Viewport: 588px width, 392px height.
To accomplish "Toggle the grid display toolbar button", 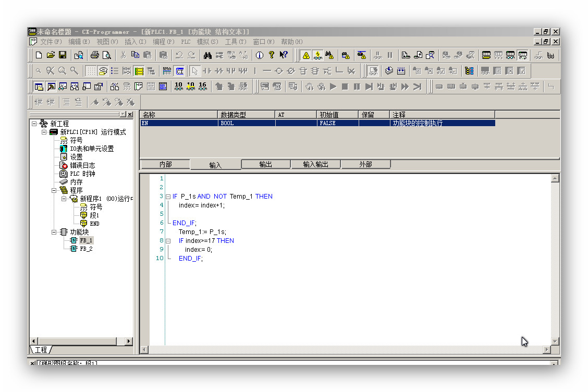I will tap(91, 71).
